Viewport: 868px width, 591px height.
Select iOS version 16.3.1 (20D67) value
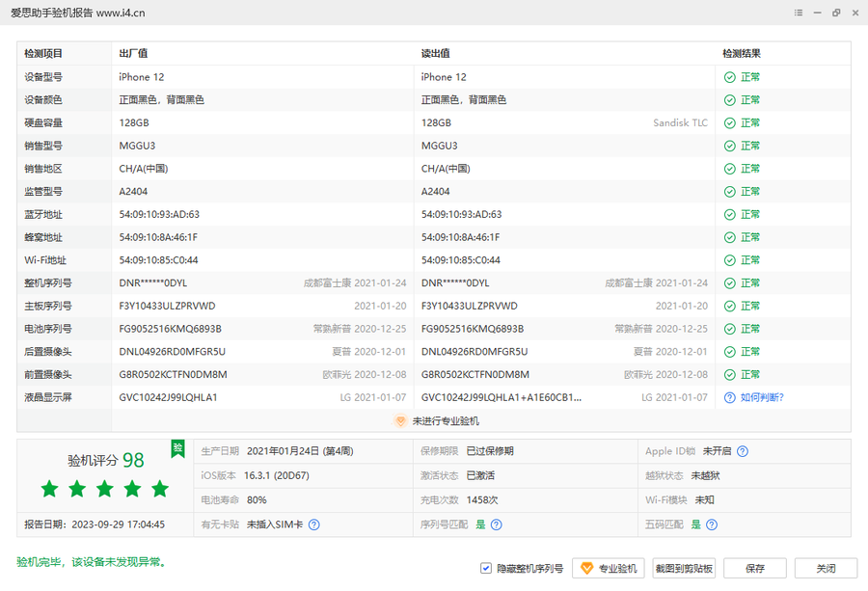pyautogui.click(x=277, y=476)
